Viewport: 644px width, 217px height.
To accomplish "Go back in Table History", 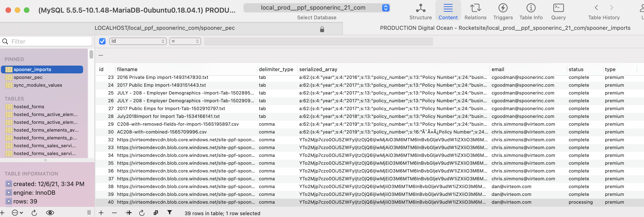I will (596, 8).
